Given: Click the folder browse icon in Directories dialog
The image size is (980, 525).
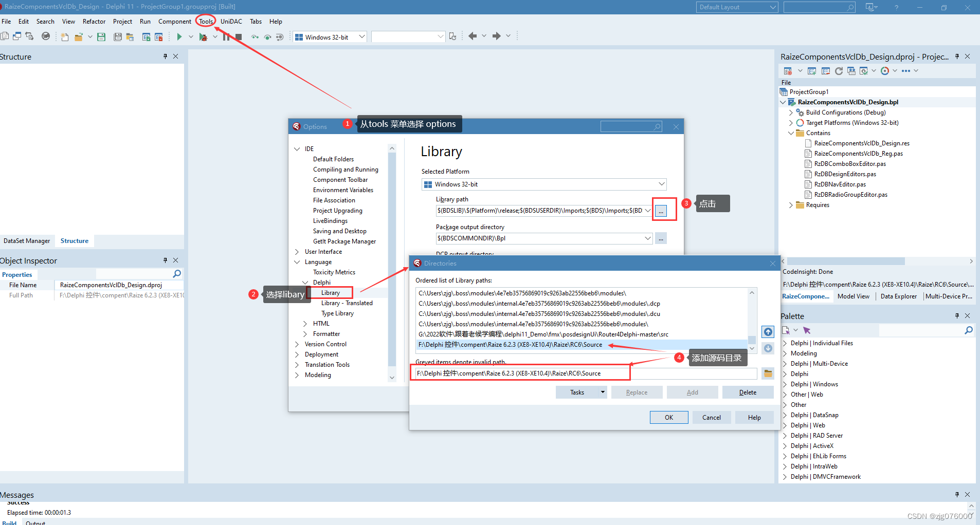Looking at the screenshot, I should pyautogui.click(x=768, y=373).
